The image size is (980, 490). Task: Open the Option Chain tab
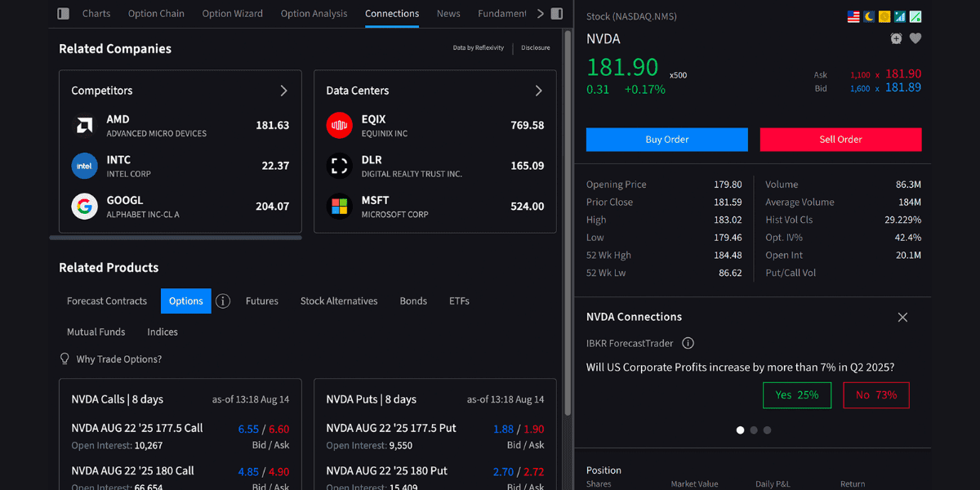coord(156,14)
